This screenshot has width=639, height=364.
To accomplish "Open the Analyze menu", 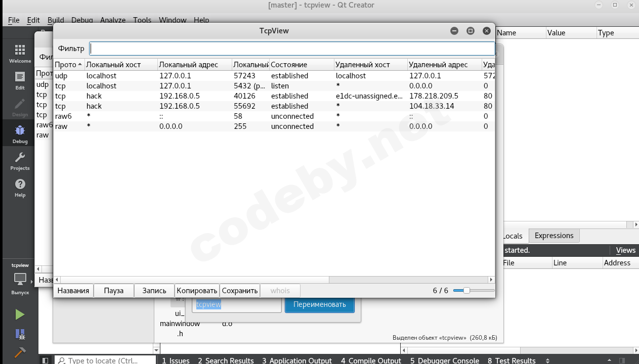I will tap(112, 20).
